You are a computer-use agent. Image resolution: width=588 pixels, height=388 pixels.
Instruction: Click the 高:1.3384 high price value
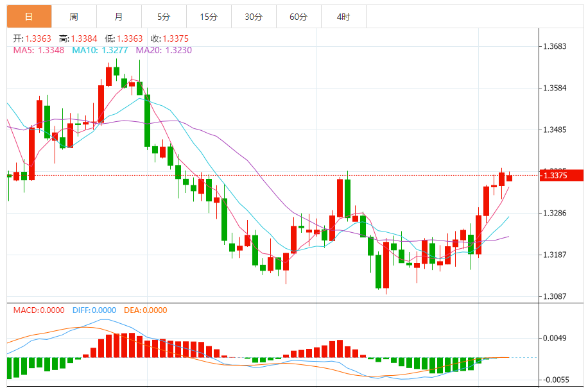(78, 38)
